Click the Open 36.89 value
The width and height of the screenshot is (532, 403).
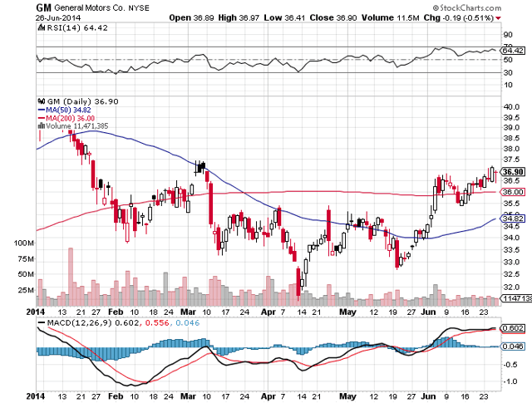click(191, 17)
